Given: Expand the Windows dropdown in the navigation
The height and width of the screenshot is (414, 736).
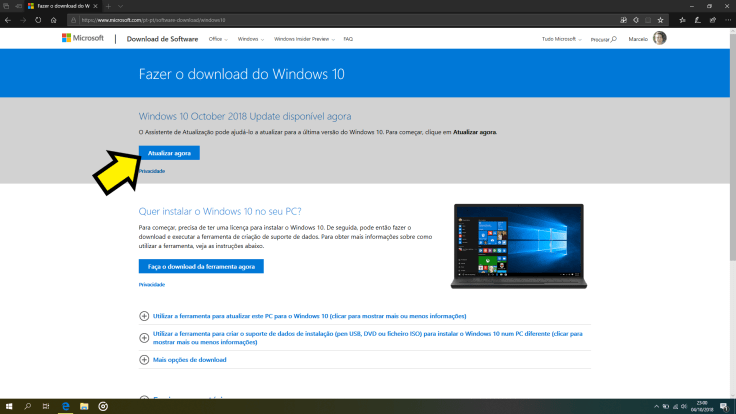Looking at the screenshot, I should tap(252, 39).
